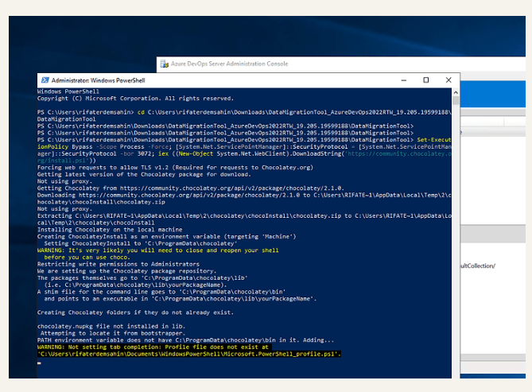Image resolution: width=532 pixels, height=392 pixels.
Task: Click 'Setting ChocolateyInstall to' line
Action: click(x=141, y=243)
